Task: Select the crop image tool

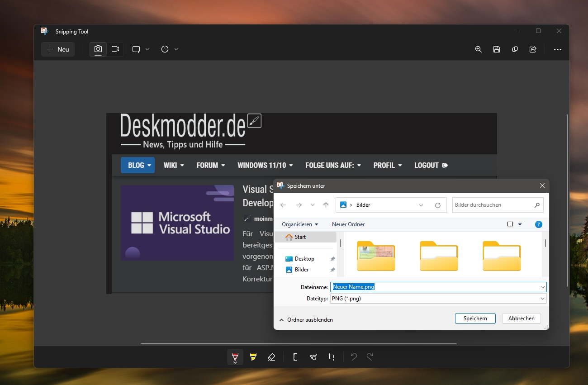Action: coord(332,357)
